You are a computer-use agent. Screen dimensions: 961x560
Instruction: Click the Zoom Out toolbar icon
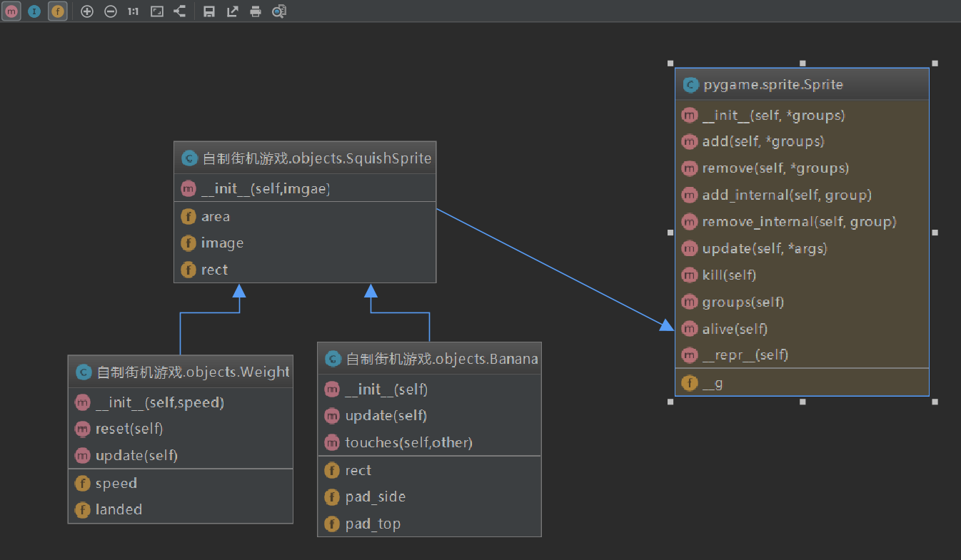pyautogui.click(x=111, y=11)
